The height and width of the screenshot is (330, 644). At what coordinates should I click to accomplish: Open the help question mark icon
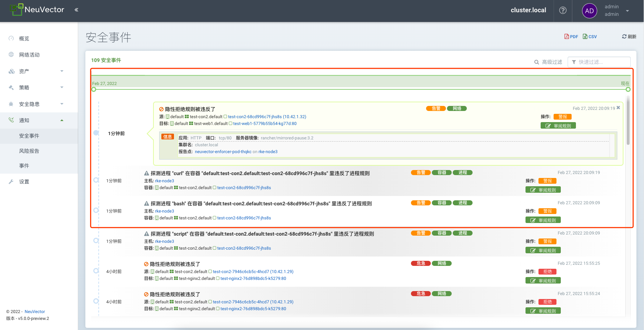coord(563,10)
